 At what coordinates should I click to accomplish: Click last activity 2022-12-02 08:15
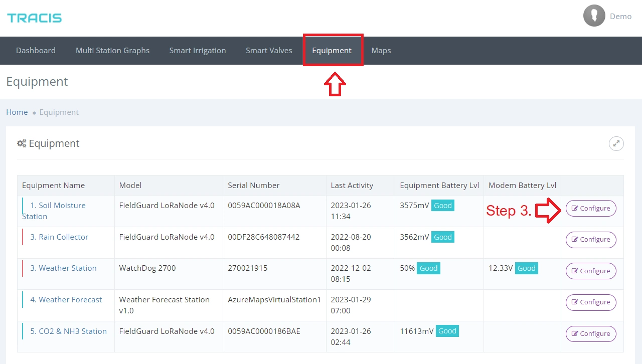(x=351, y=274)
